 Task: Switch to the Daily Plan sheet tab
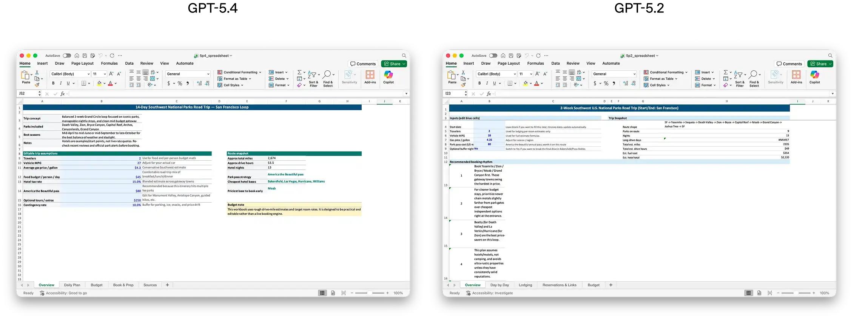click(x=72, y=285)
